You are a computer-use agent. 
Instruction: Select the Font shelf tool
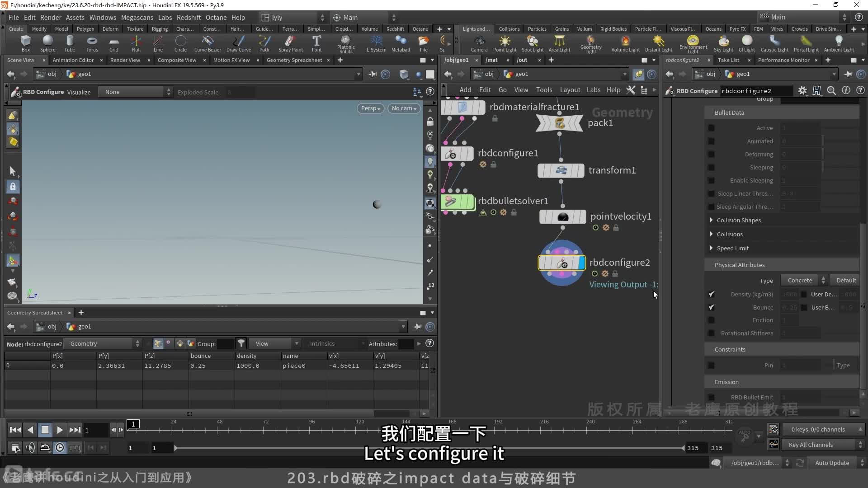[x=316, y=43]
